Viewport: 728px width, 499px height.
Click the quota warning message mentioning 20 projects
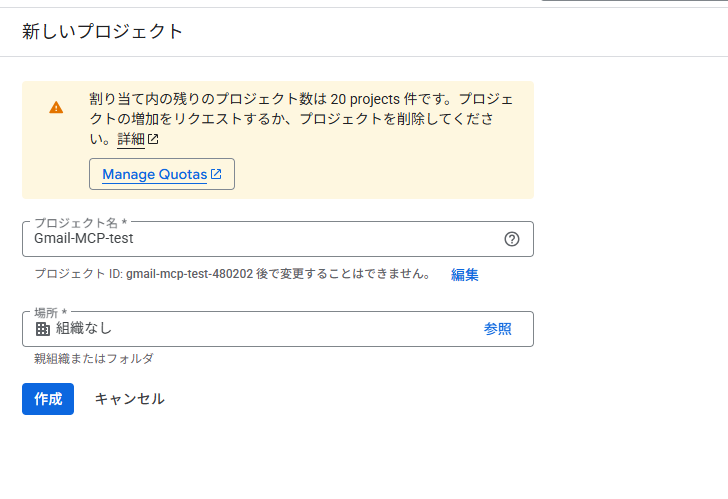click(x=302, y=119)
